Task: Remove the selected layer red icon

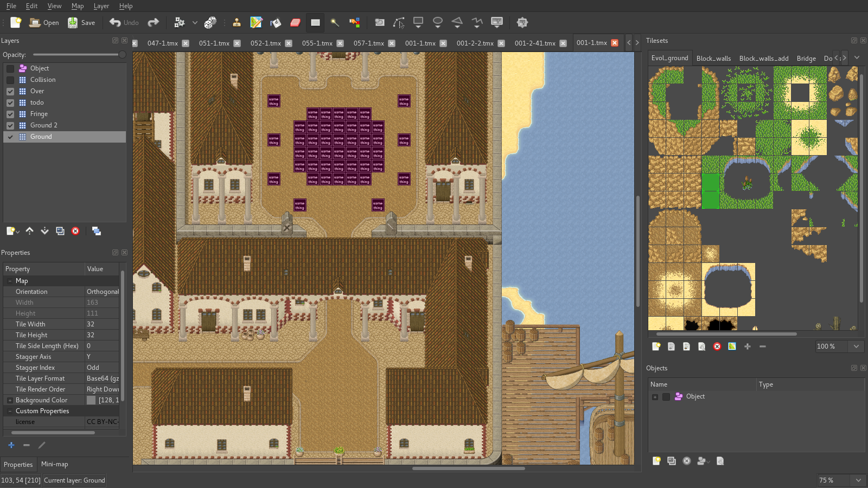Action: tap(75, 231)
